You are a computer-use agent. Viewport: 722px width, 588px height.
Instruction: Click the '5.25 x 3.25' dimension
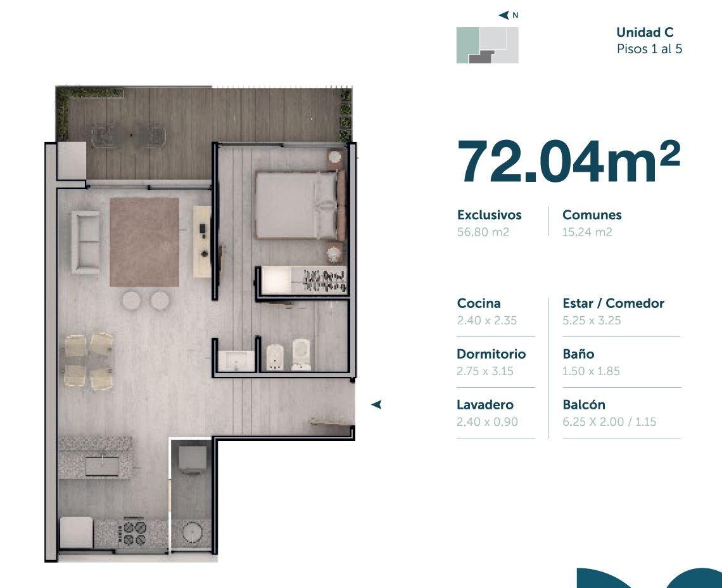pyautogui.click(x=592, y=320)
